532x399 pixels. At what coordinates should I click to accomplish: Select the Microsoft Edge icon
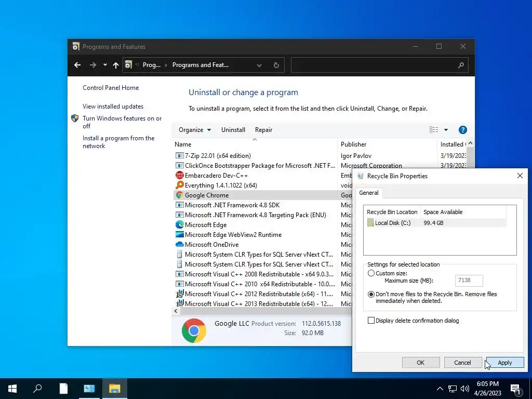[x=179, y=224]
